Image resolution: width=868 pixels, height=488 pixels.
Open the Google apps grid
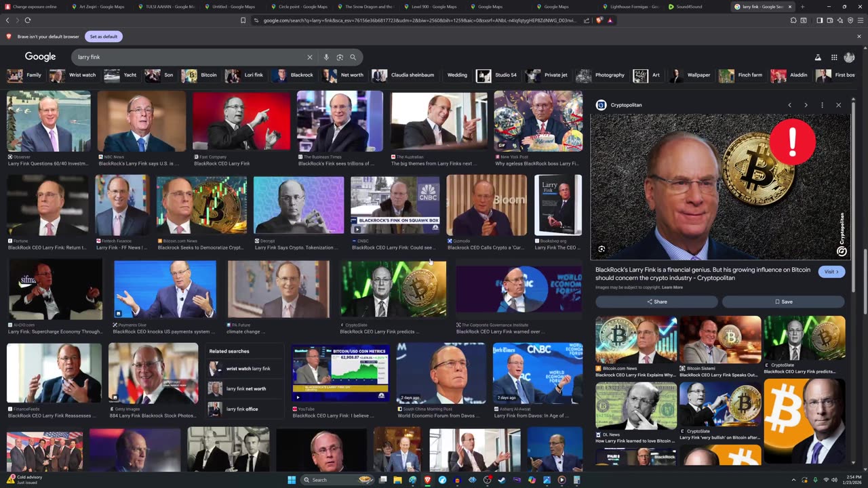[x=834, y=58]
